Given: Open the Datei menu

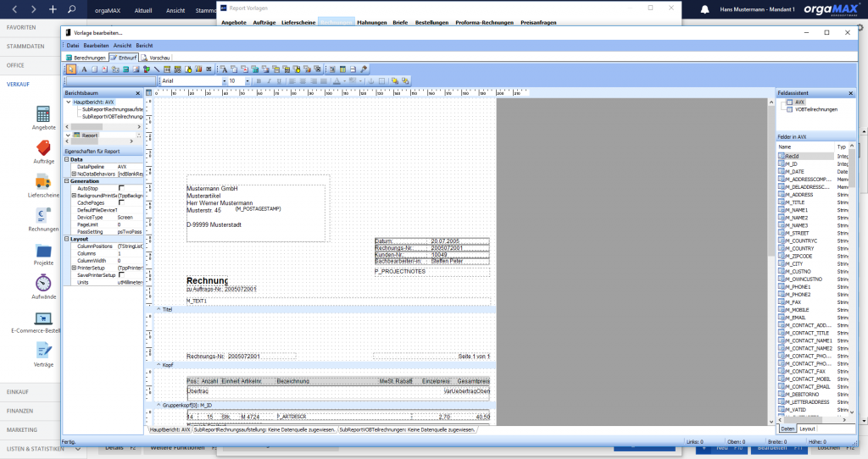Looking at the screenshot, I should click(73, 46).
